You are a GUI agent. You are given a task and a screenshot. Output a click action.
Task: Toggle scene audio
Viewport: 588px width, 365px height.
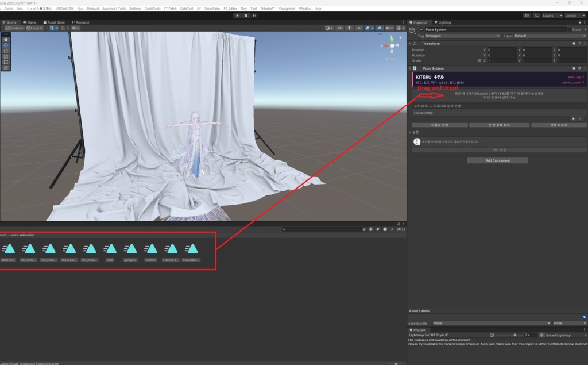point(359,28)
